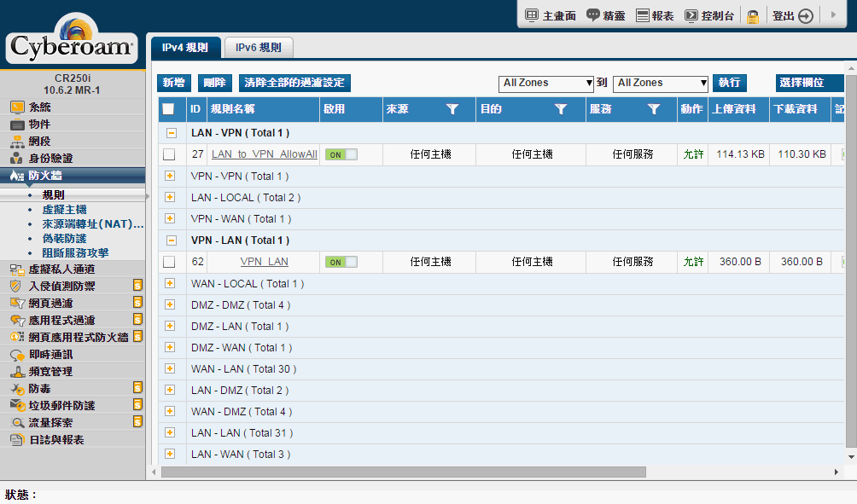
Task: Open the 垃圾郵件防護 anti-spam icon
Action: pyautogui.click(x=17, y=405)
